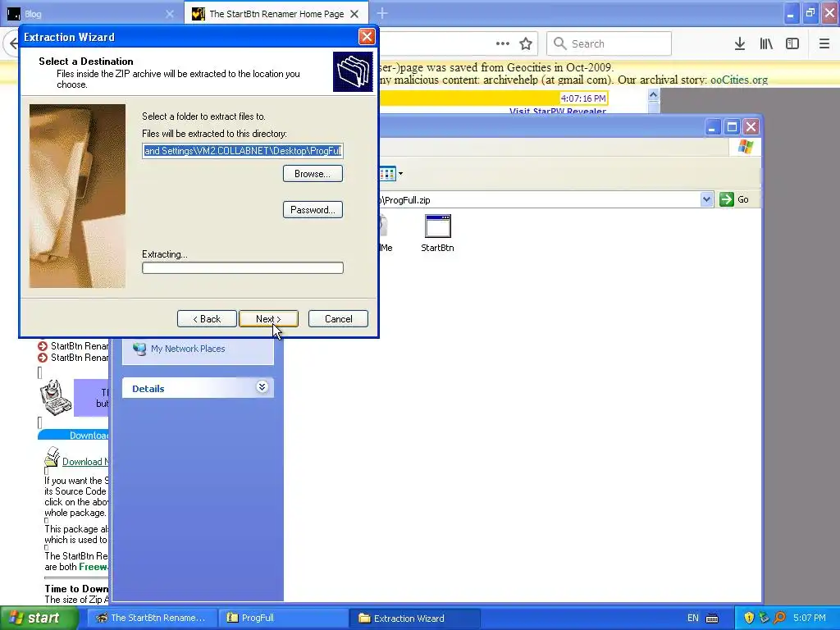Open Firefox page actions three-dots menu
The height and width of the screenshot is (630, 840).
[503, 43]
